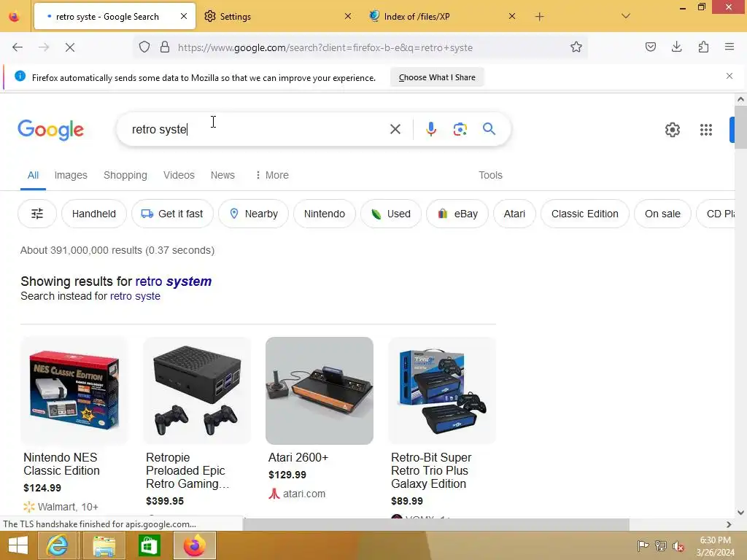747x560 pixels.
Task: Open Save to Pocket
Action: coord(650,47)
